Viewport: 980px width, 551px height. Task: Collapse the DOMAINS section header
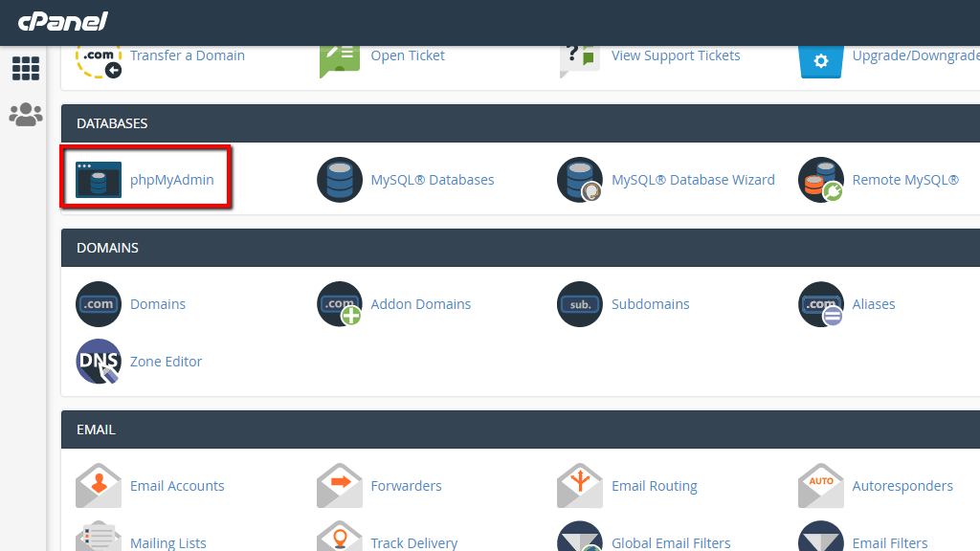521,248
